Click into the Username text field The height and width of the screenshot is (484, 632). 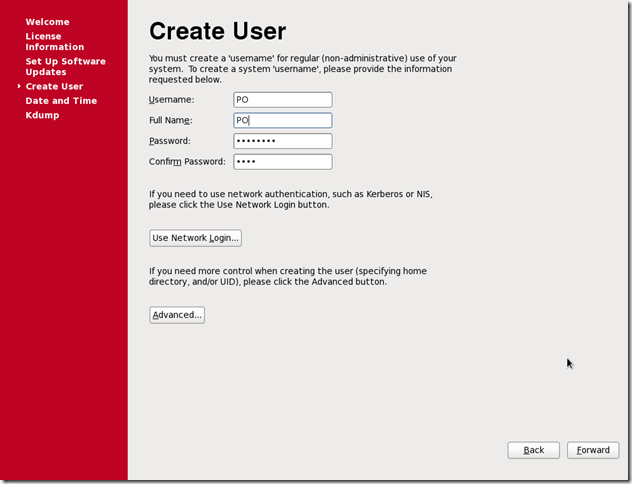tap(282, 100)
